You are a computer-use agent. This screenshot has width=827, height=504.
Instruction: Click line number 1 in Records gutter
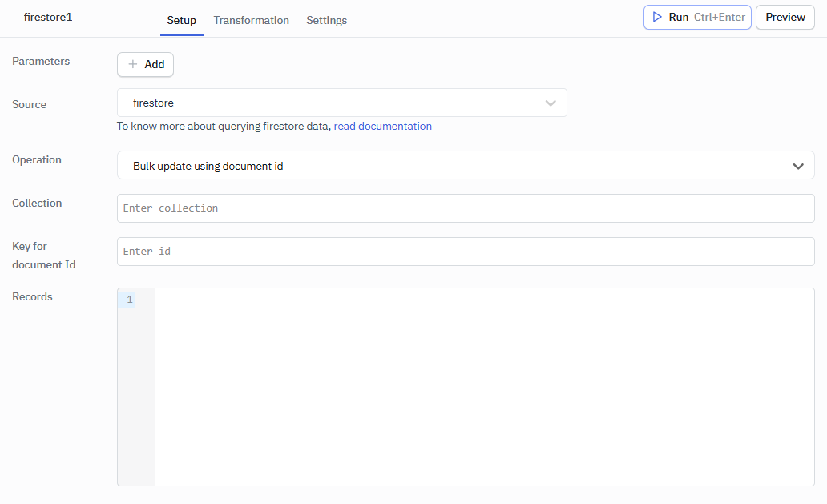(x=130, y=300)
